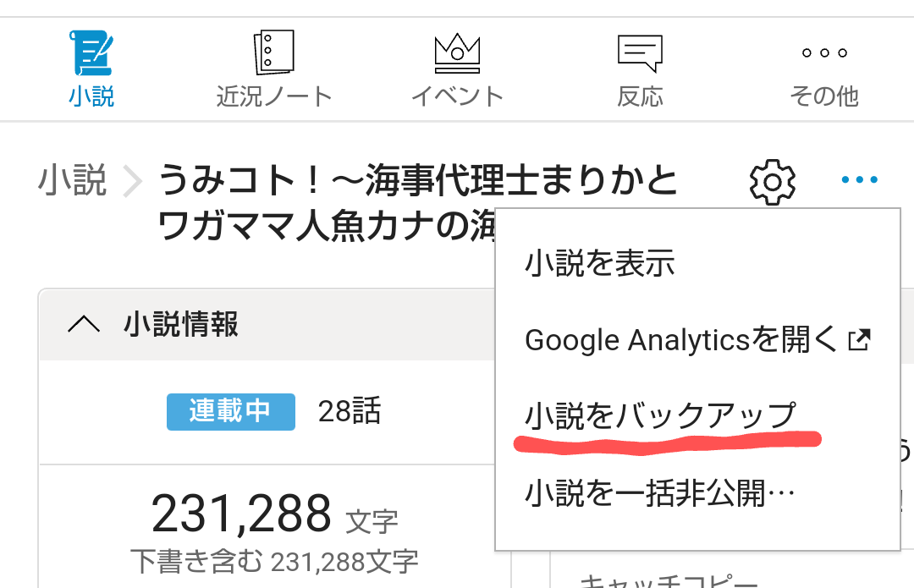This screenshot has width=914, height=588.
Task: Choose Google Analyticsを開く menu entry
Action: [x=681, y=340]
